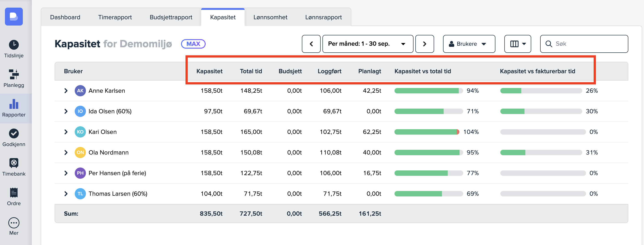
Task: Expand Anne Karlsen row
Action: [x=66, y=91]
